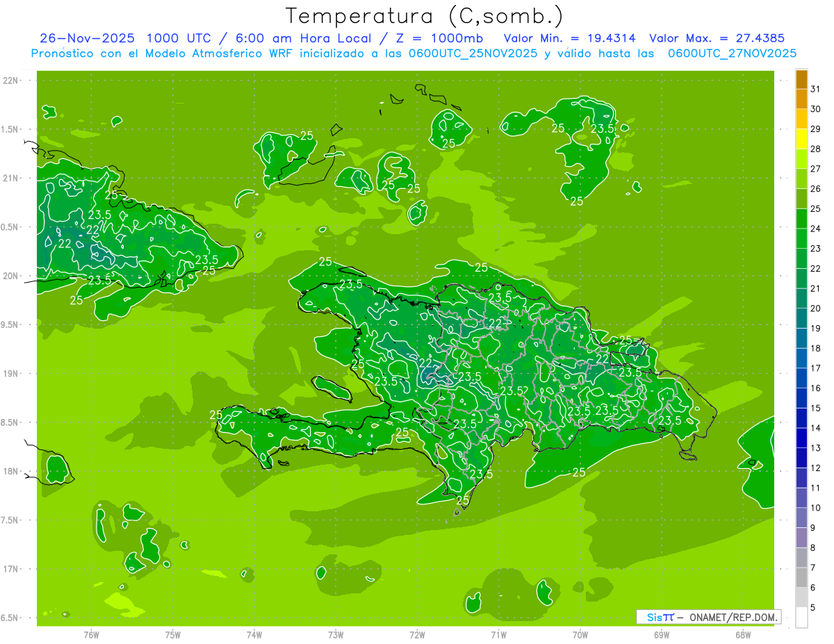Click the "17N" latitude label
This screenshot has width=834, height=644.
11,569
